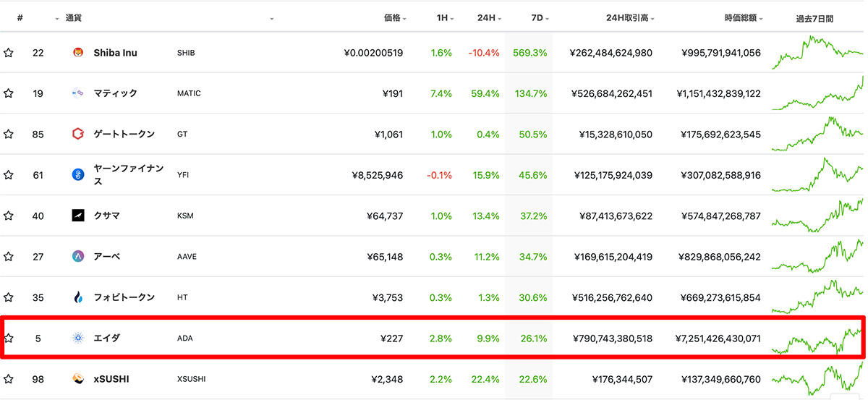Click the Cardano ADA logo
Screen dimensions: 868x400
pos(79,338)
